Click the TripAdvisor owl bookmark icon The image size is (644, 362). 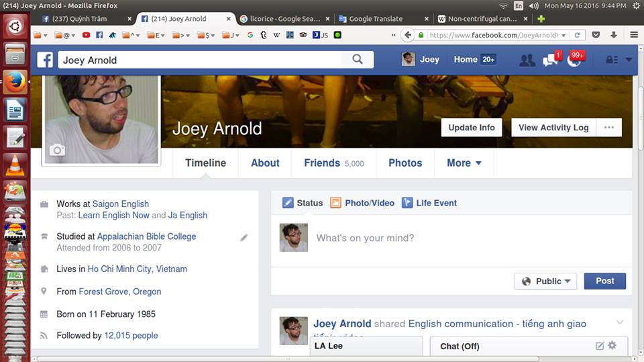(x=303, y=35)
